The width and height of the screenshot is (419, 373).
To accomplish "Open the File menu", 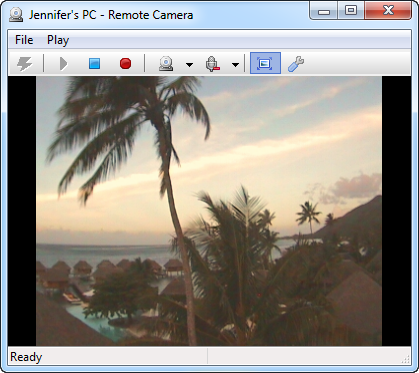I will tap(24, 40).
